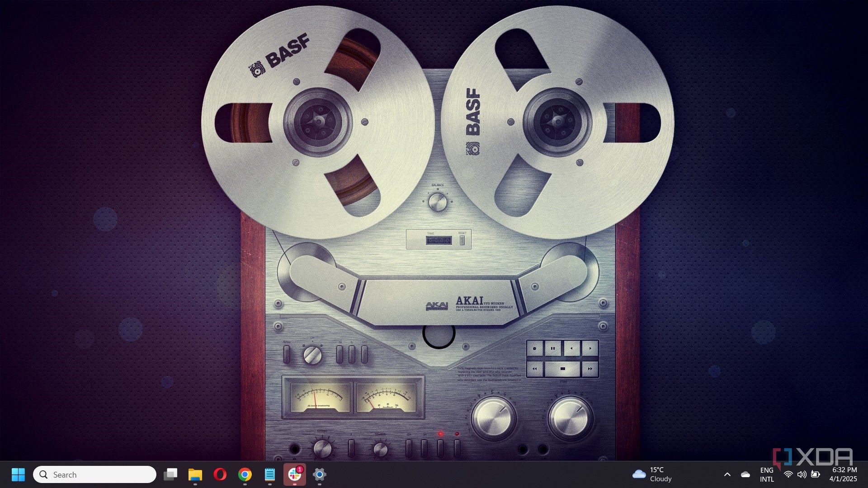Open the Settings gear app
The image size is (868, 488).
[x=320, y=474]
